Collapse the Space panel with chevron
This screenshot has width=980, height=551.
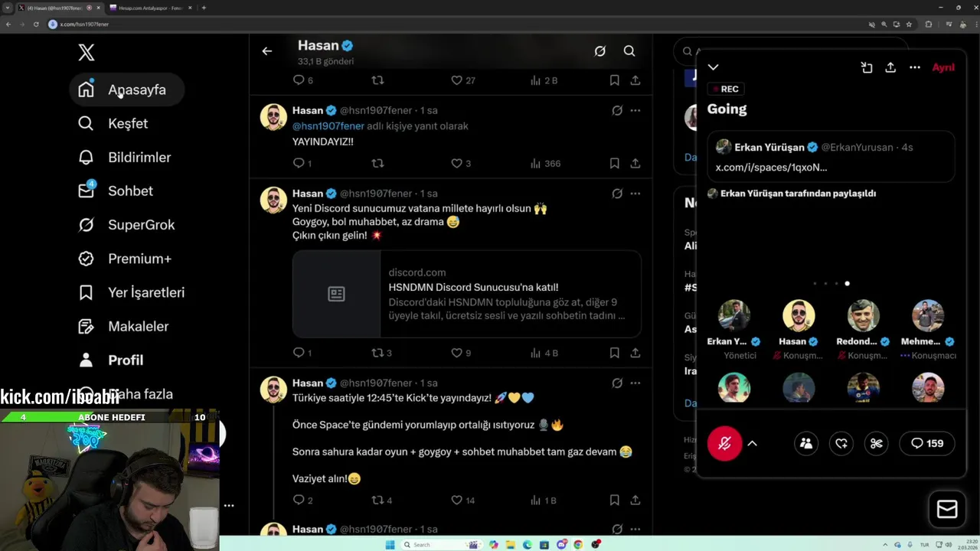click(713, 67)
